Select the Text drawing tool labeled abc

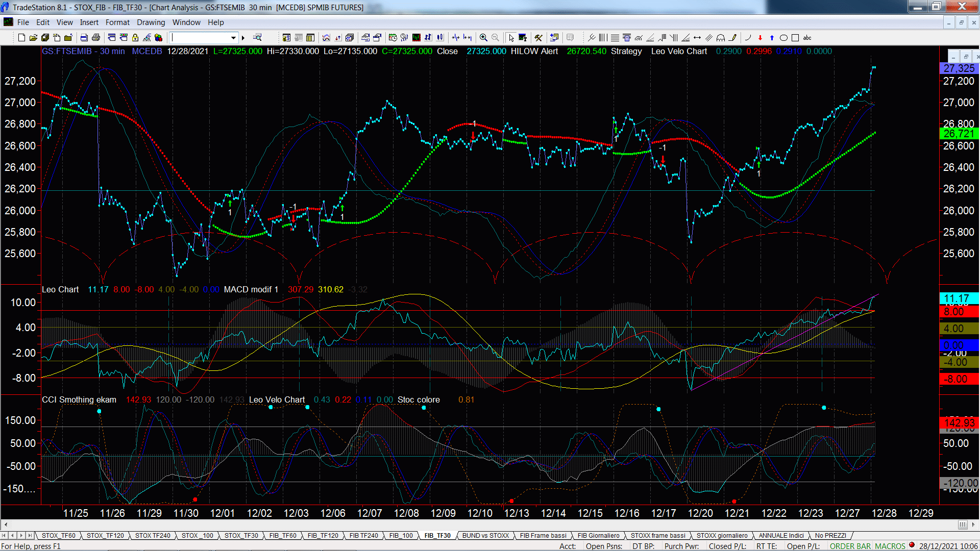click(x=807, y=38)
